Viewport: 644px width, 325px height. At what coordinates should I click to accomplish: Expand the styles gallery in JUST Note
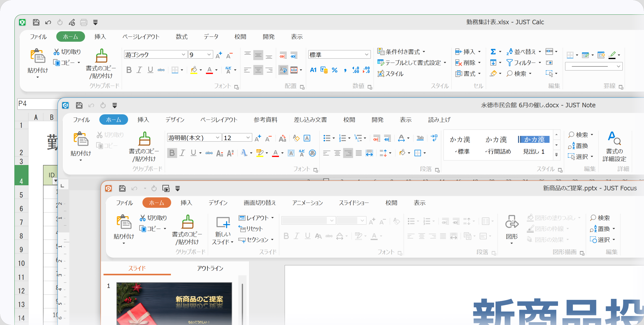tap(556, 155)
